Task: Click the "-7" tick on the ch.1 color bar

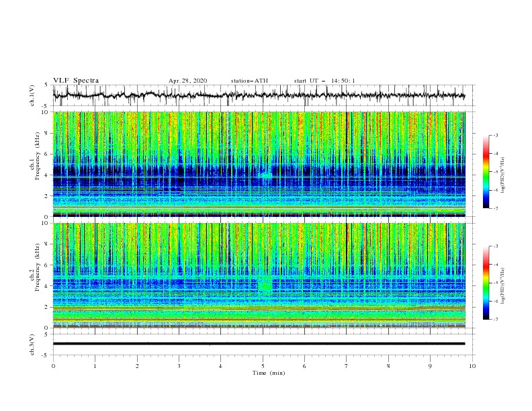Action: 495,208
